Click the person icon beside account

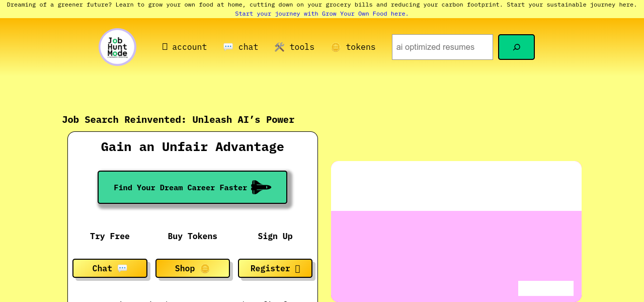click(x=165, y=47)
